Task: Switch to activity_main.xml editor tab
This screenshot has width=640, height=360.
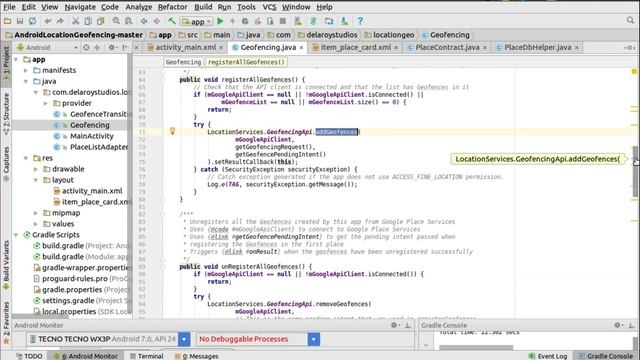Action: coord(186,47)
